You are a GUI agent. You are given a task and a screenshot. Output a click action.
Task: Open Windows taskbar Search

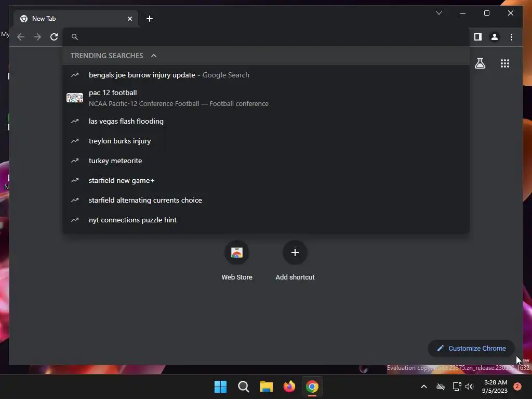[244, 387]
